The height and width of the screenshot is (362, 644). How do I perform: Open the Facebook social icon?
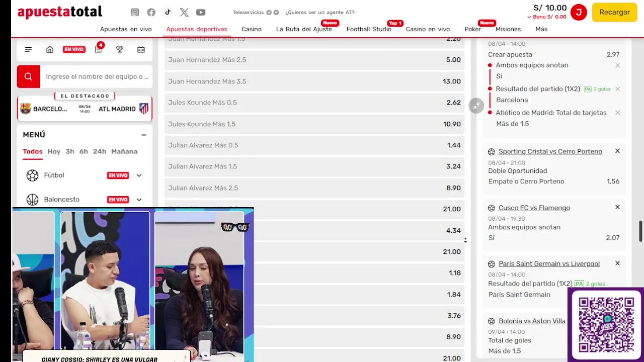[x=151, y=12]
